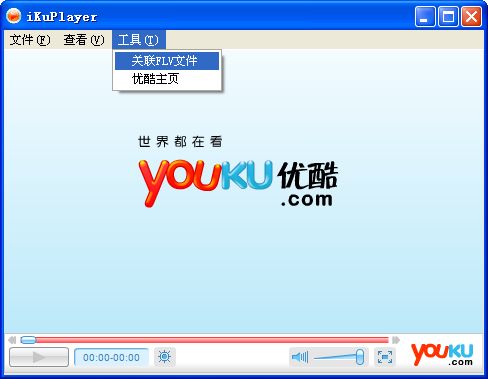
Task: Click the Play button
Action: click(39, 357)
